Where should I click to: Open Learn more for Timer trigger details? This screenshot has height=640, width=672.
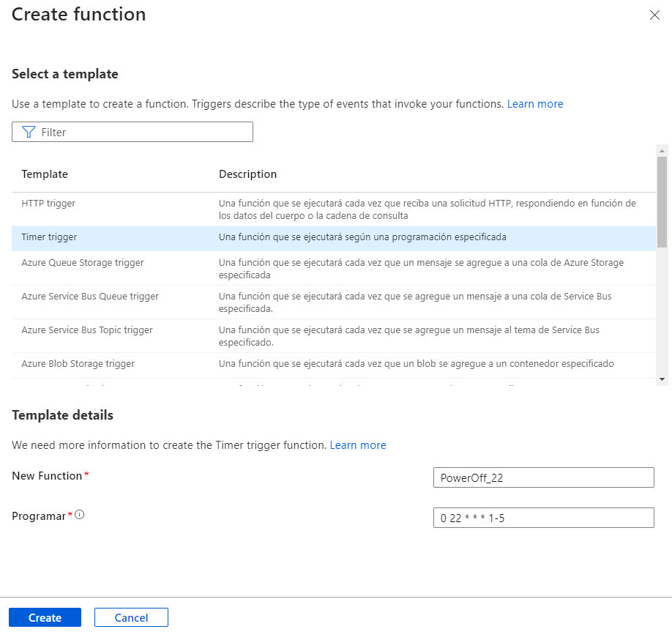(358, 444)
